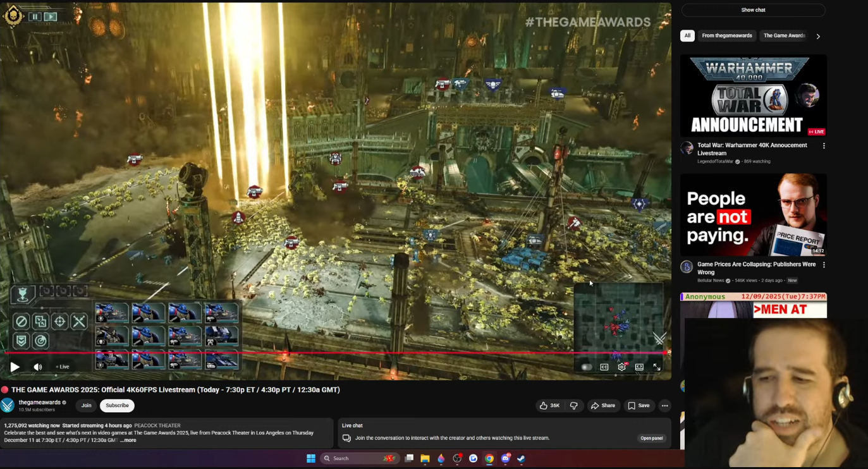Open Game Prices Are Collapsing video title
The height and width of the screenshot is (469, 868).
click(x=757, y=268)
